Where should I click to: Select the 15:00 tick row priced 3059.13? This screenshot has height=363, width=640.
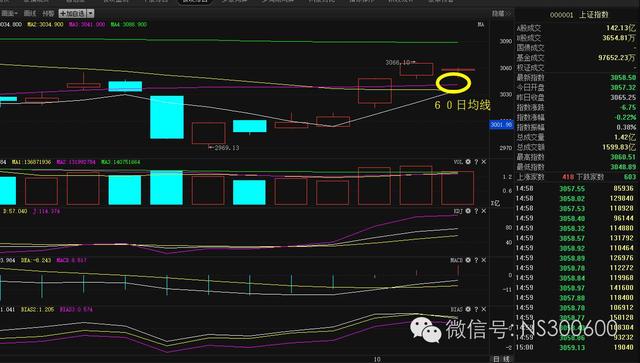point(576,347)
